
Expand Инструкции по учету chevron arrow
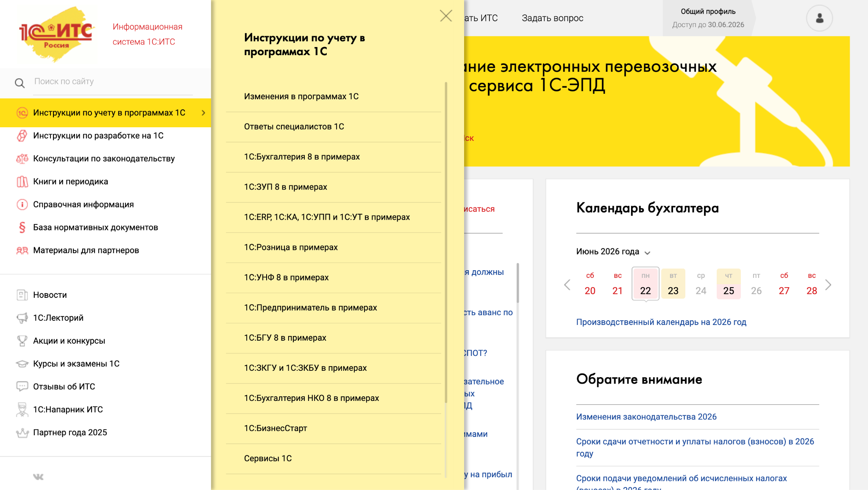click(x=203, y=113)
